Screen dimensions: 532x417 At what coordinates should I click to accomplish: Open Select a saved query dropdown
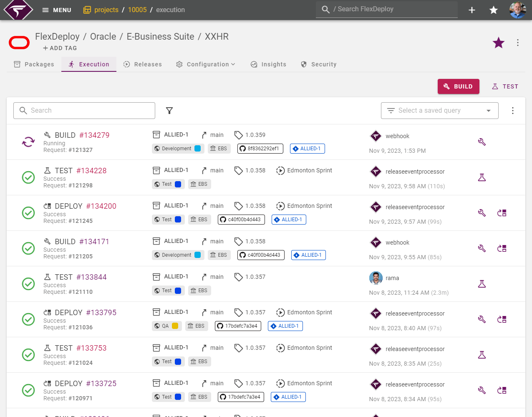(x=439, y=111)
